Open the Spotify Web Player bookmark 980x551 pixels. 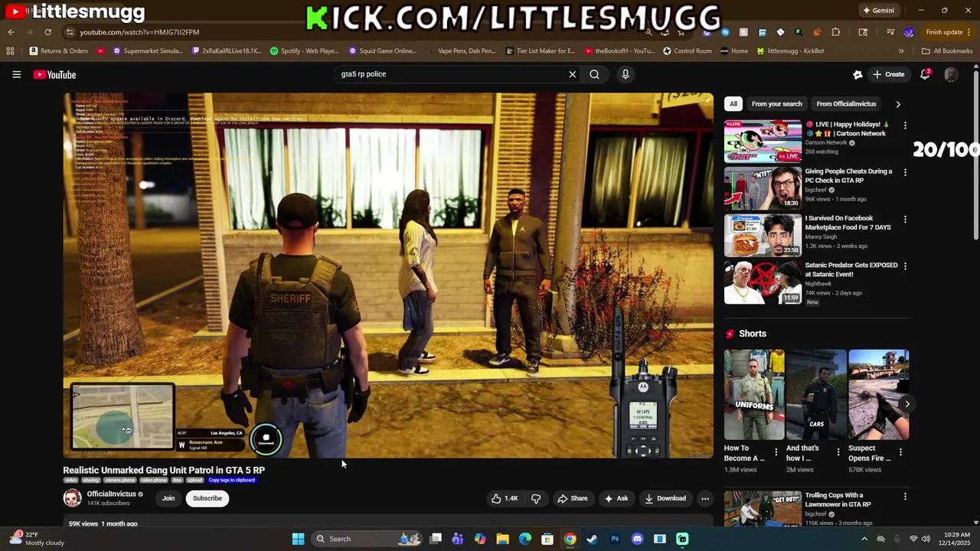point(304,51)
